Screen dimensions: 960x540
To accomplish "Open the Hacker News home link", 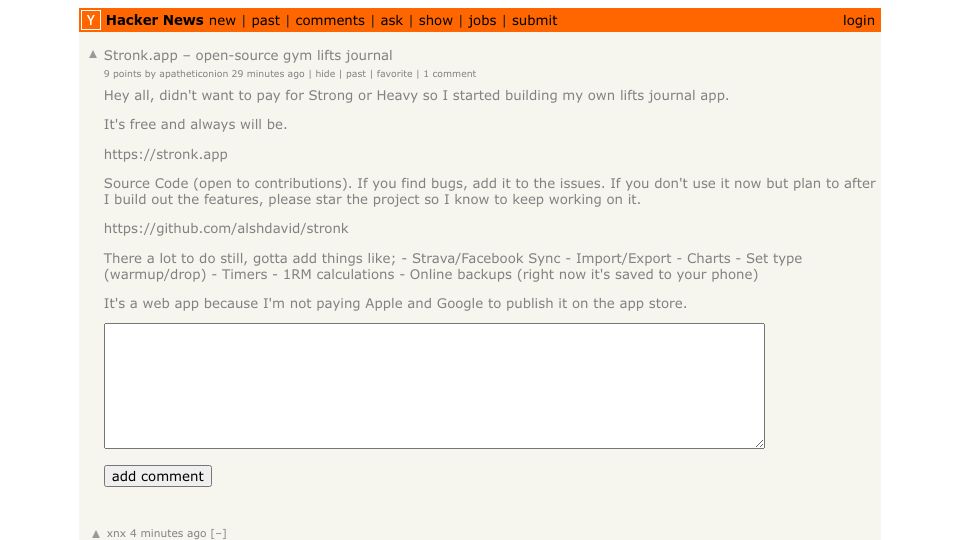I will [x=154, y=20].
